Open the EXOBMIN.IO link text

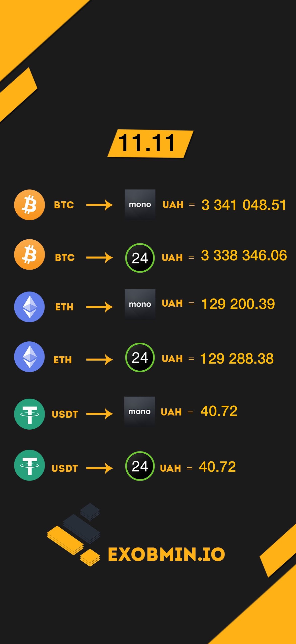(166, 555)
